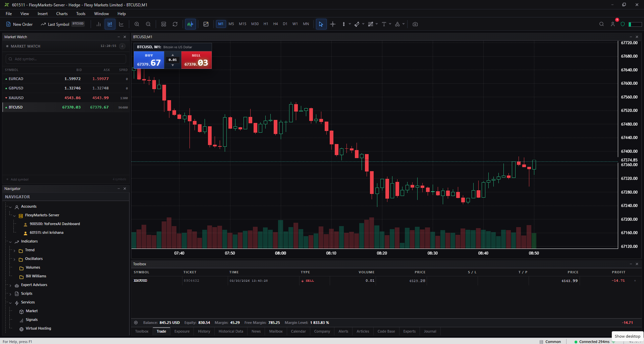644x344 pixels.
Task: Collapse the Accounts tree node
Action: pyautogui.click(x=10, y=207)
